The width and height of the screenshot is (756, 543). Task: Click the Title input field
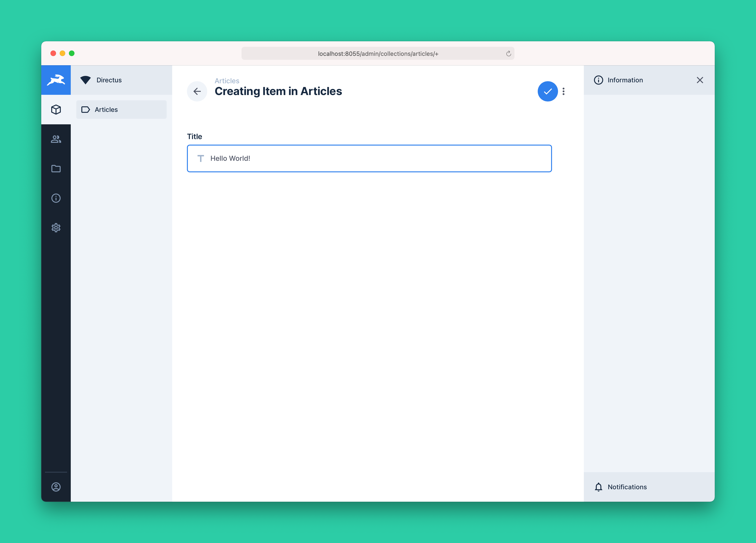[369, 158]
